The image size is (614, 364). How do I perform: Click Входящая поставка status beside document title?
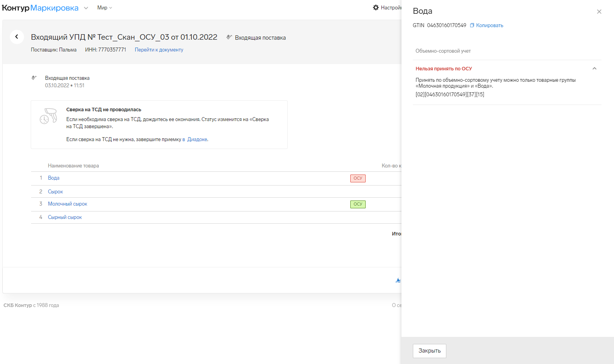coord(260,38)
